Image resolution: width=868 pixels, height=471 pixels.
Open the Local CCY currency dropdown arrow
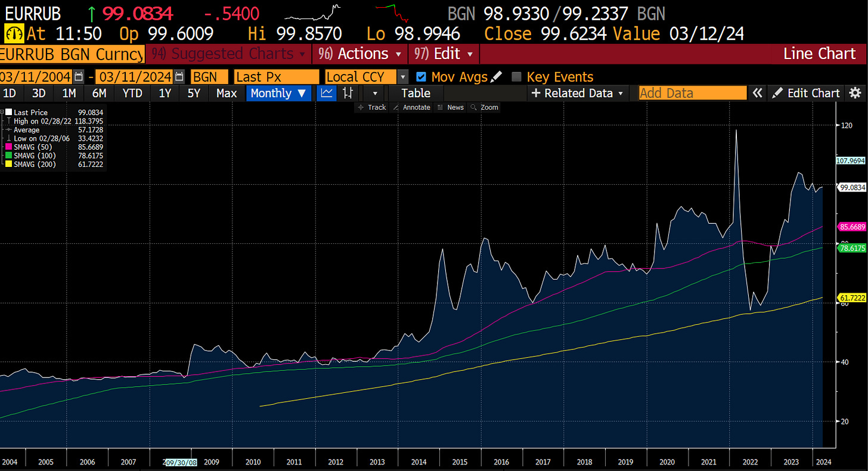(403, 77)
